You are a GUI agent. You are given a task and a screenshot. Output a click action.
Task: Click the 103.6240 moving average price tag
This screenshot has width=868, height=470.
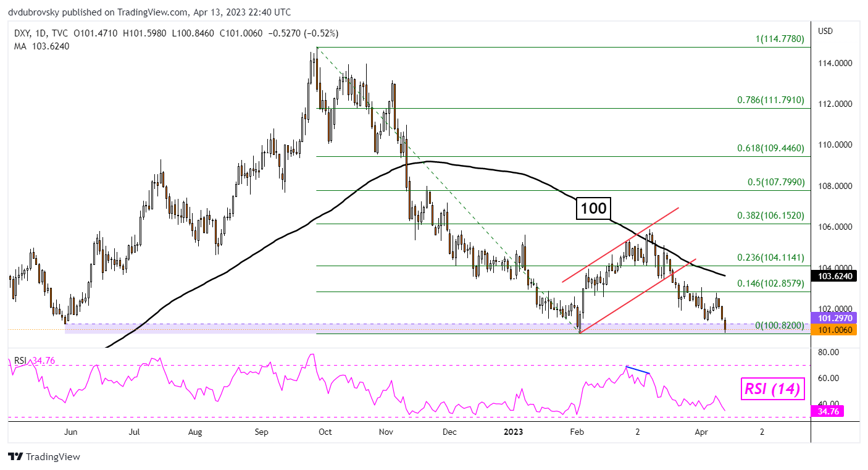click(x=835, y=276)
